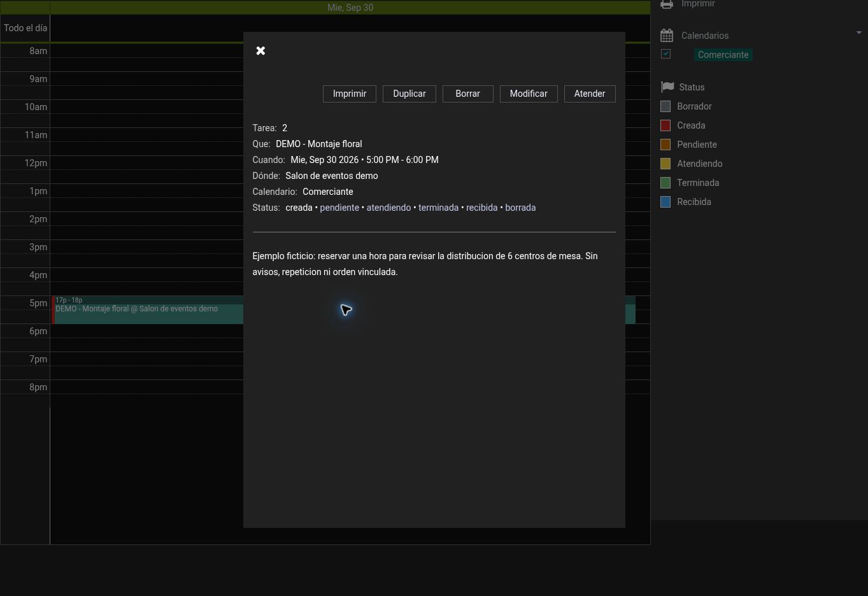Print the task with Imprimir button
This screenshot has width=868, height=596.
click(x=350, y=94)
